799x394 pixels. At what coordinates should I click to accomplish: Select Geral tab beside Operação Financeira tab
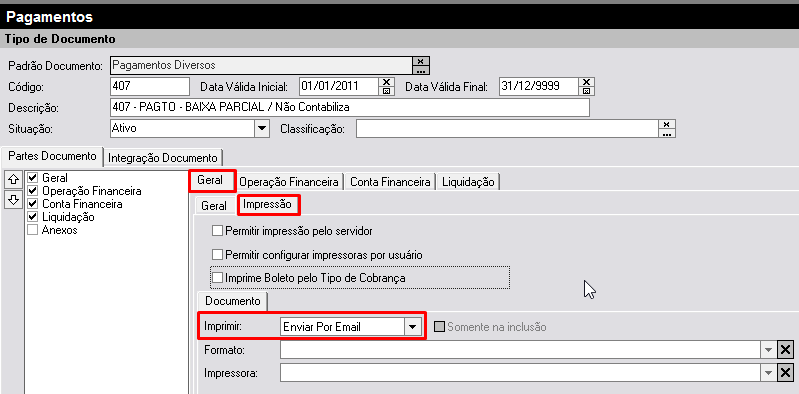(210, 180)
